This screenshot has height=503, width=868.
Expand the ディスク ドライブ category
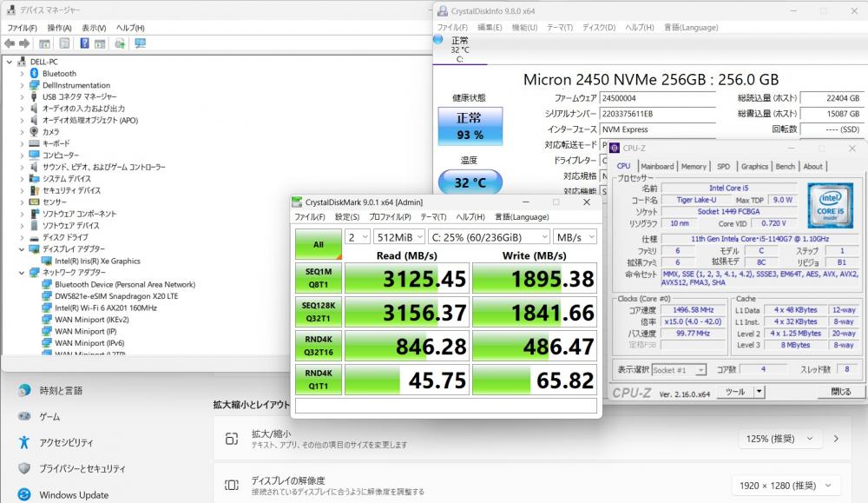coord(22,238)
